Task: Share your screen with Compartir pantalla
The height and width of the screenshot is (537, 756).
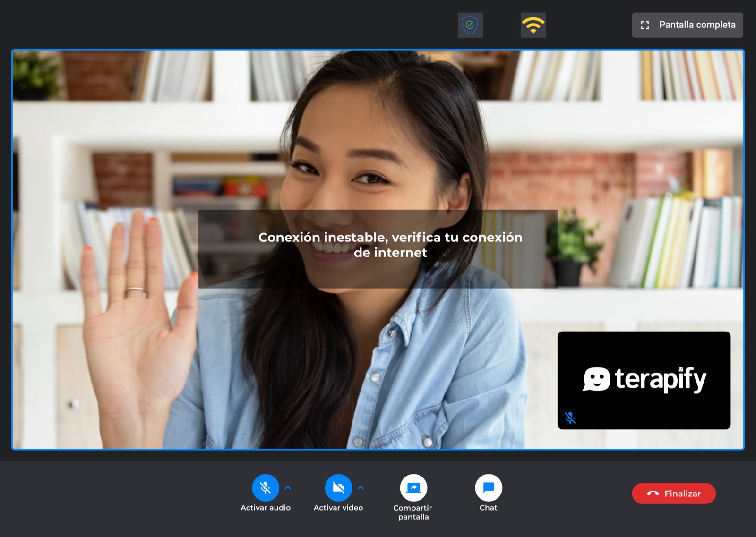Action: [413, 488]
